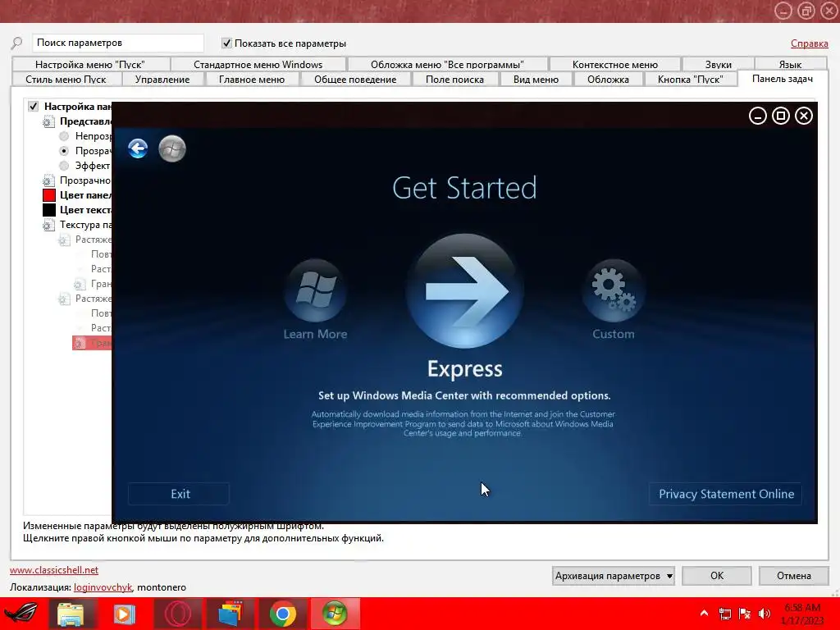
Task: Select the Эффект radio option
Action: tap(64, 166)
